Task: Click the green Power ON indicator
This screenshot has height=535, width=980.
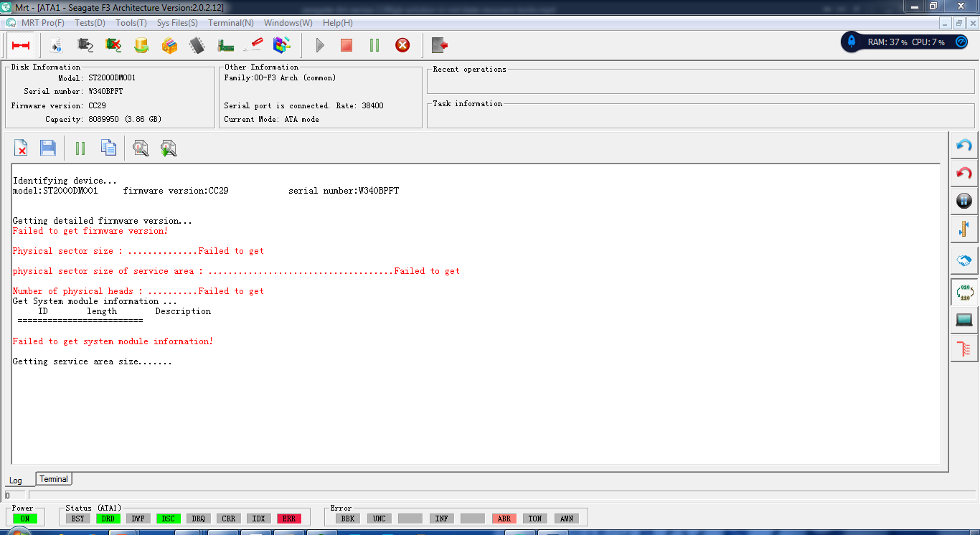Action: tap(24, 519)
